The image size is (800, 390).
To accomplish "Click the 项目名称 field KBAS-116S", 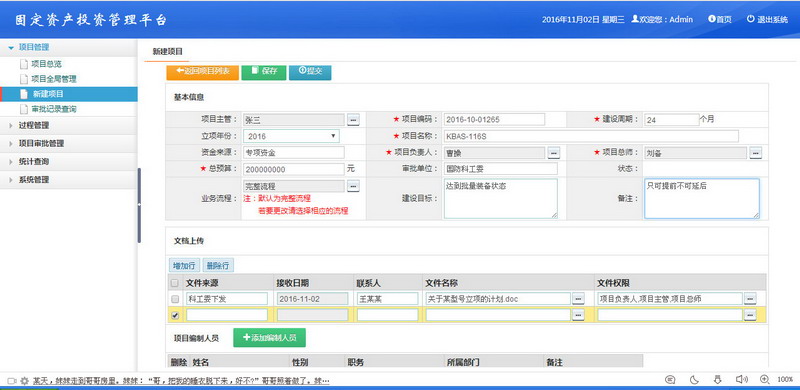I will [x=591, y=136].
